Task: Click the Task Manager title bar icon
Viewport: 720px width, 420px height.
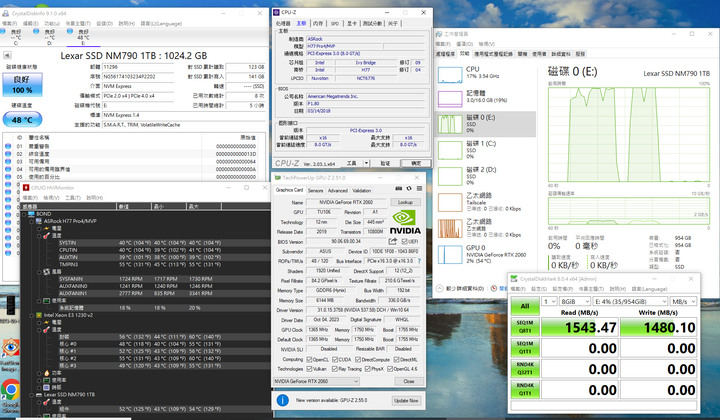Action: point(439,34)
